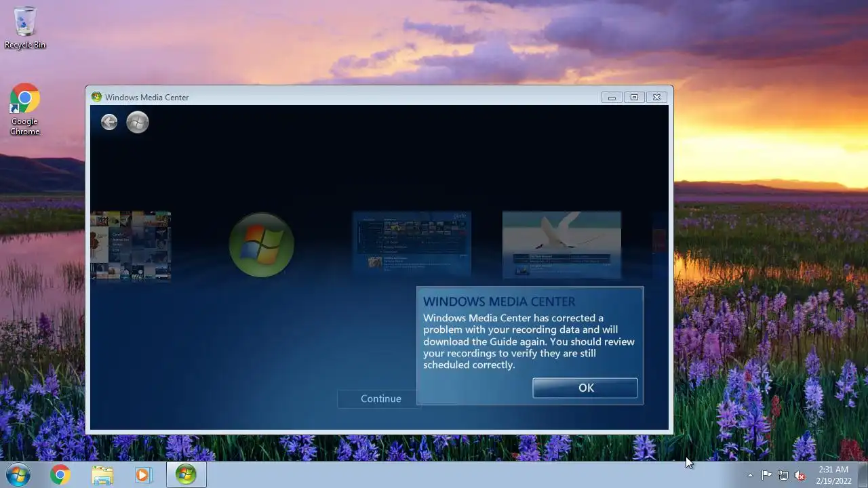Open the clock showing 2:31 AM
Viewport: 868px width, 488px height.
[833, 475]
